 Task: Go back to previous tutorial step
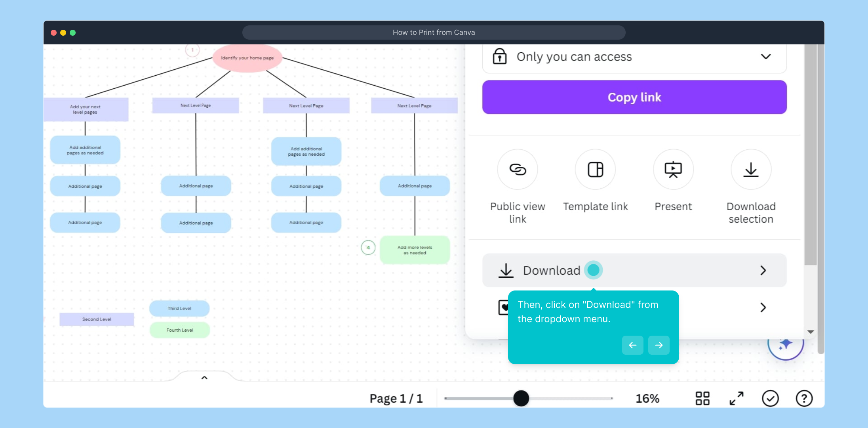coord(632,345)
